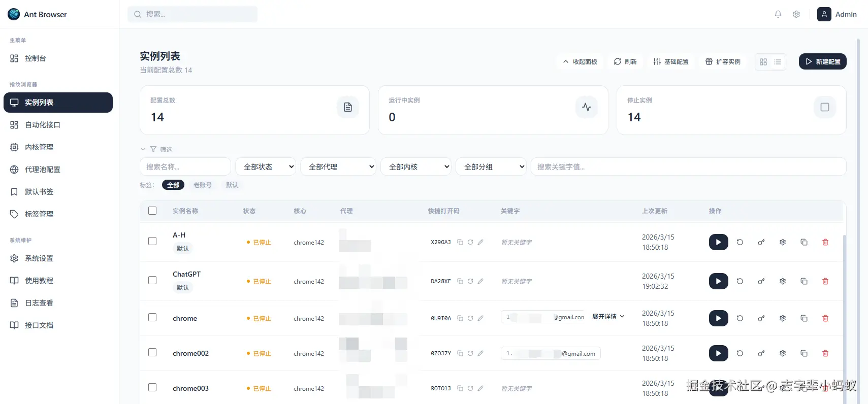Click the key icon in chrome002 row
This screenshot has height=404, width=868.
coord(761,353)
